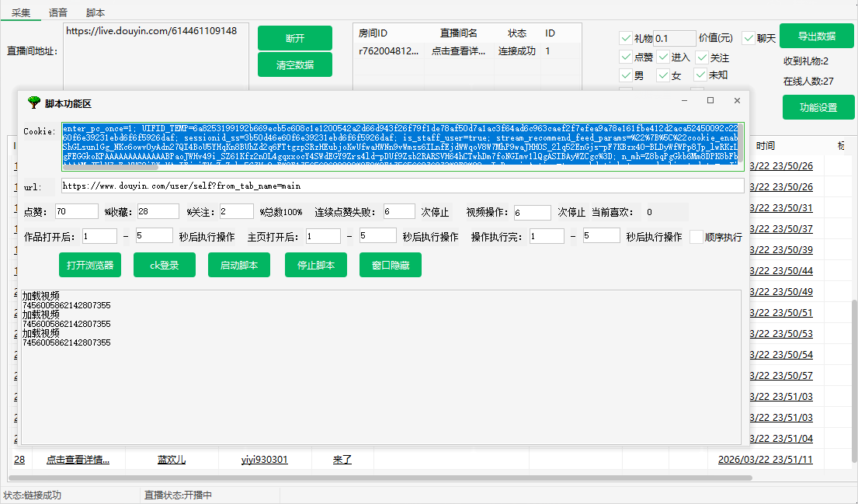The width and height of the screenshot is (858, 504).
Task: Click the 断开 disconnect button
Action: 295,38
